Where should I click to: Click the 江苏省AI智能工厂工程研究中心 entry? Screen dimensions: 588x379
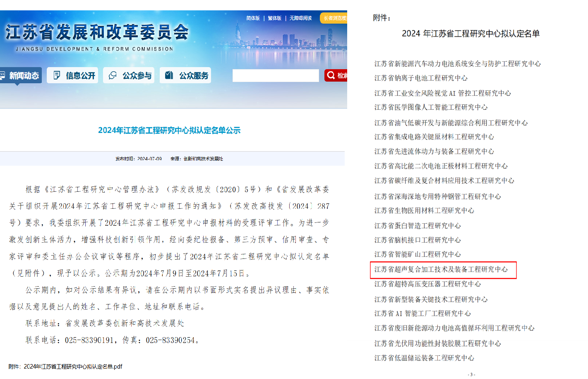(x=422, y=314)
